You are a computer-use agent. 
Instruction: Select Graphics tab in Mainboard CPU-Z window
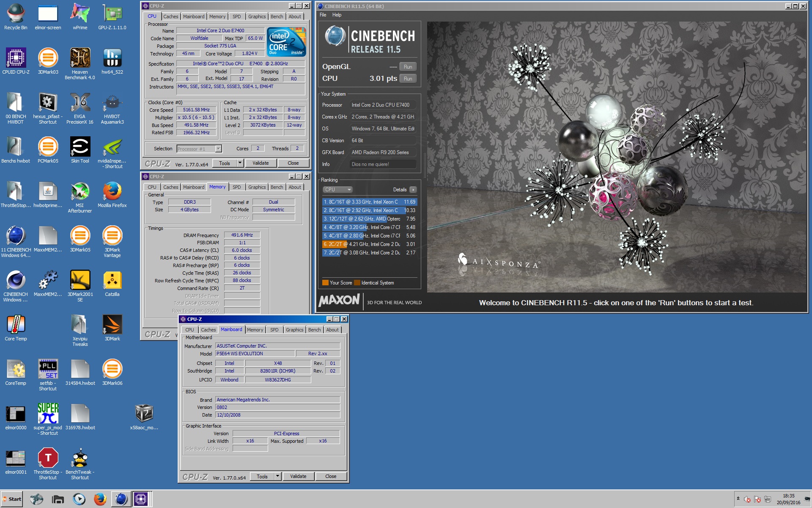(294, 330)
